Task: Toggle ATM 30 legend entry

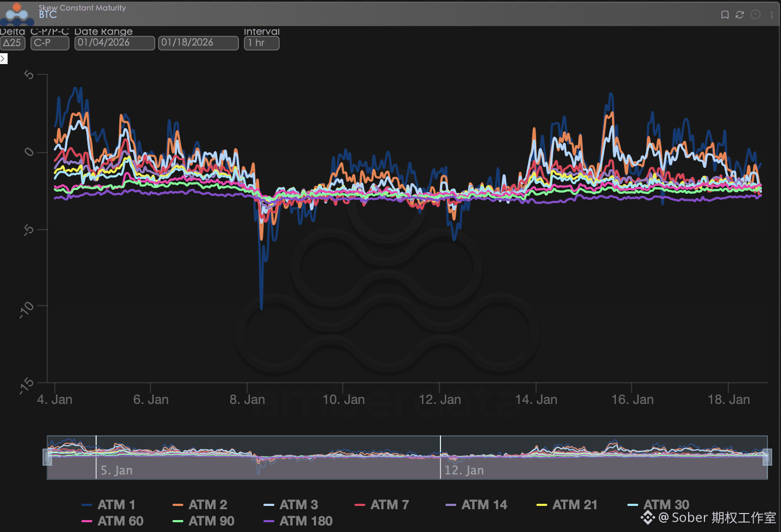Action: coord(658,505)
